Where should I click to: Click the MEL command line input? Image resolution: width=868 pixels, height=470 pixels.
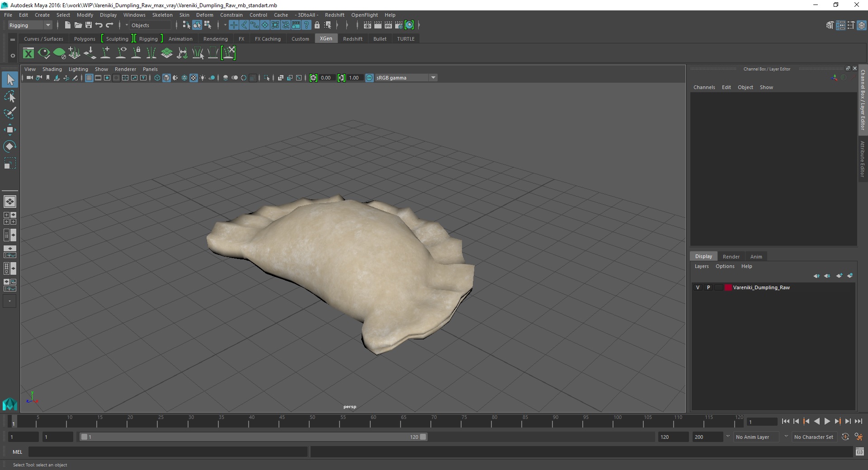[168, 452]
